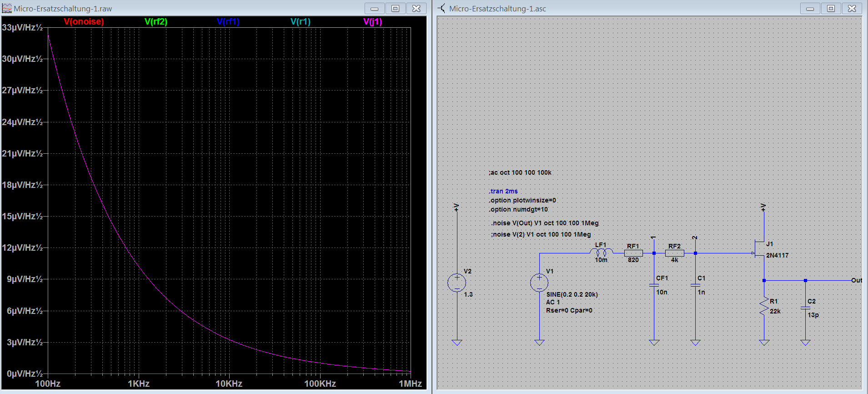
Task: Click the 22k value of R1
Action: (x=775, y=311)
